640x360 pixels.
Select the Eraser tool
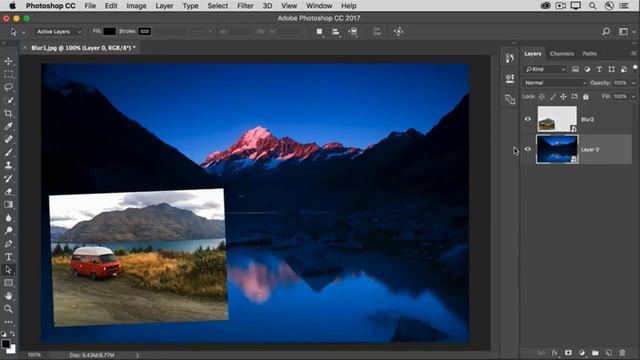pyautogui.click(x=9, y=191)
